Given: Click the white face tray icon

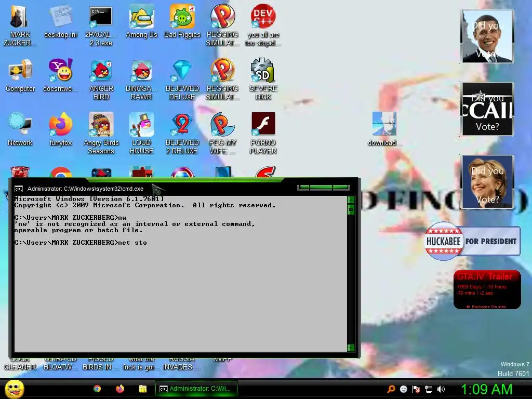Looking at the screenshot, I should tap(403, 389).
